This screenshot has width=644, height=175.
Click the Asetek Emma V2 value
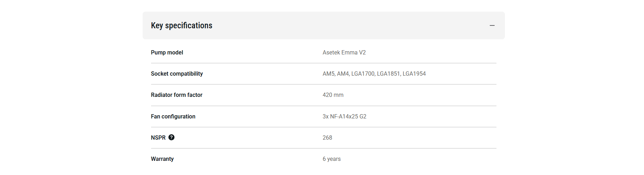coord(344,52)
